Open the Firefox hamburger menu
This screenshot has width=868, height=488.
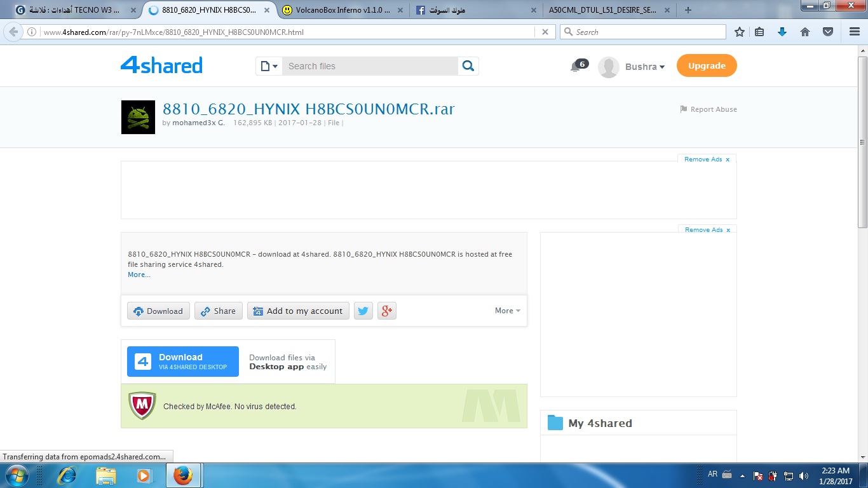tap(855, 32)
